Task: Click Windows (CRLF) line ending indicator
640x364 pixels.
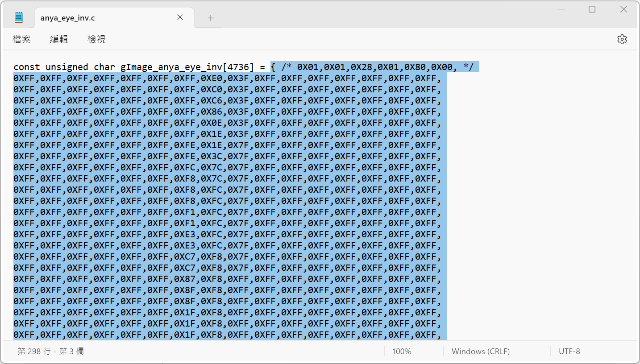Action: 481,352
